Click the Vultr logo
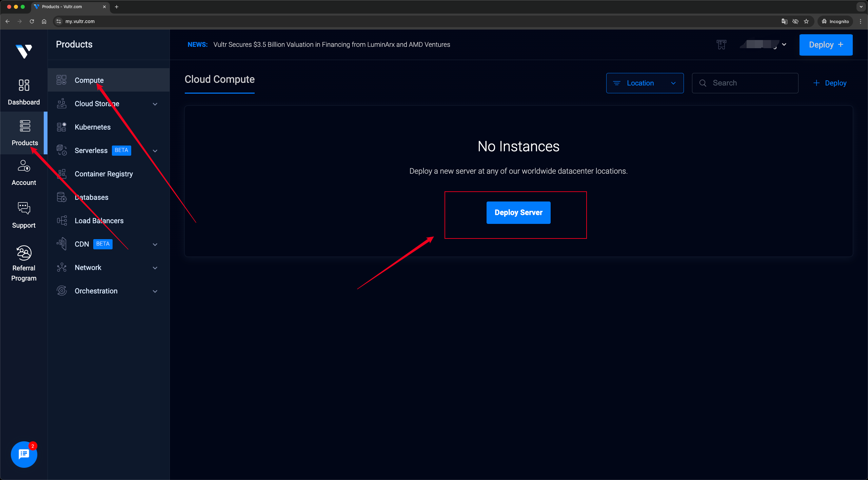Image resolution: width=868 pixels, height=480 pixels. tap(24, 51)
